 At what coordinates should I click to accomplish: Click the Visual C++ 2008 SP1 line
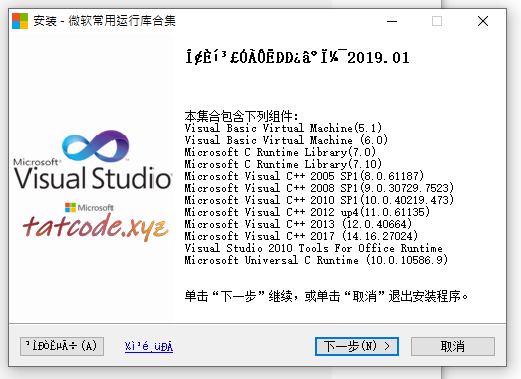tap(319, 188)
